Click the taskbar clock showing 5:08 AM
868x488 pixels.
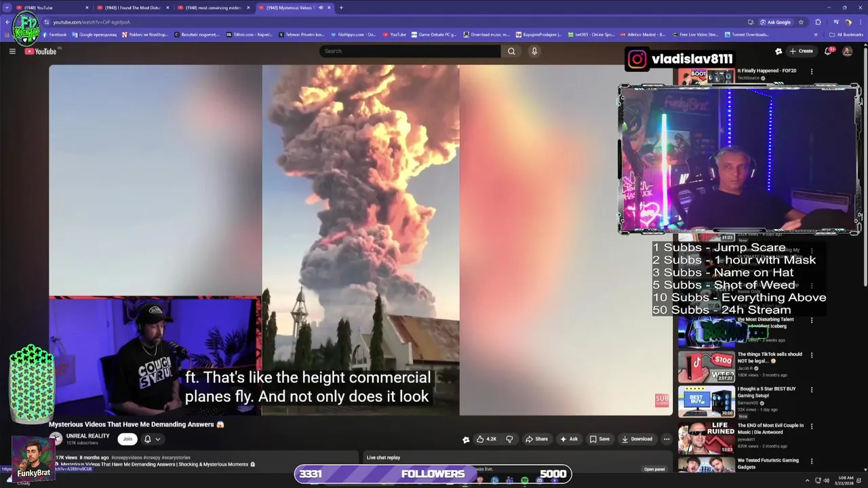point(846,481)
